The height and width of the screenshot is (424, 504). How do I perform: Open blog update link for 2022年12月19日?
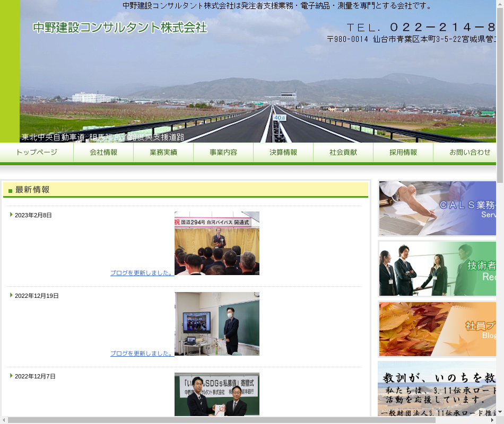[x=142, y=354]
